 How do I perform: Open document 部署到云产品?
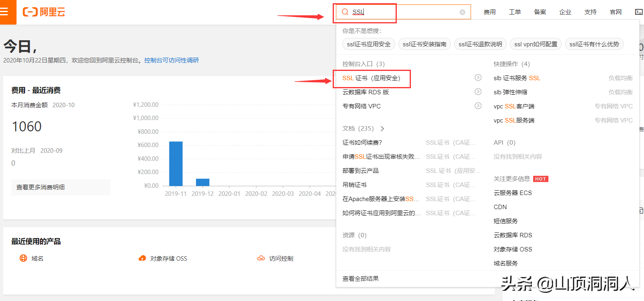coord(361,171)
